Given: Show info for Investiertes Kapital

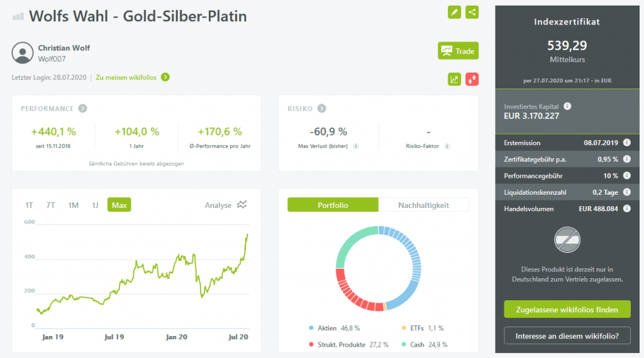Looking at the screenshot, I should tap(567, 107).
